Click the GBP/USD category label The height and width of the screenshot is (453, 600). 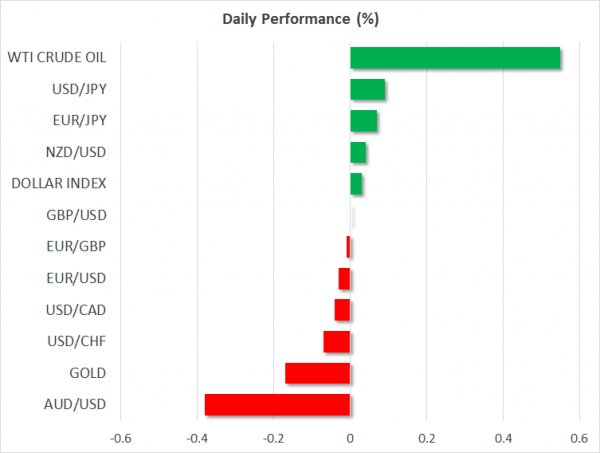click(77, 215)
